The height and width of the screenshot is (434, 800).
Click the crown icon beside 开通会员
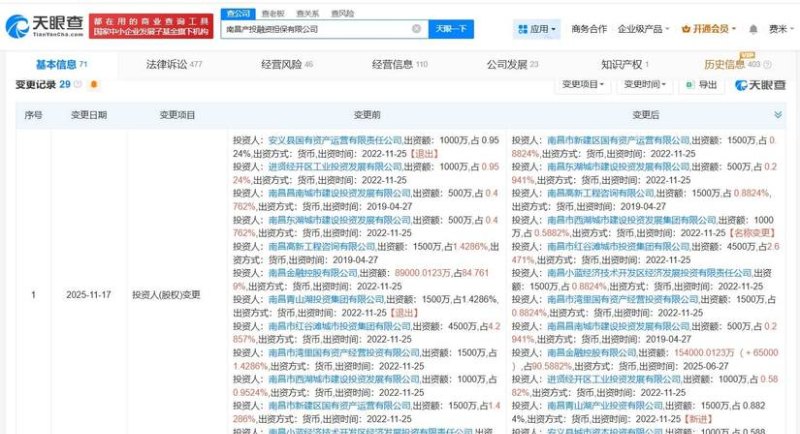(x=686, y=29)
